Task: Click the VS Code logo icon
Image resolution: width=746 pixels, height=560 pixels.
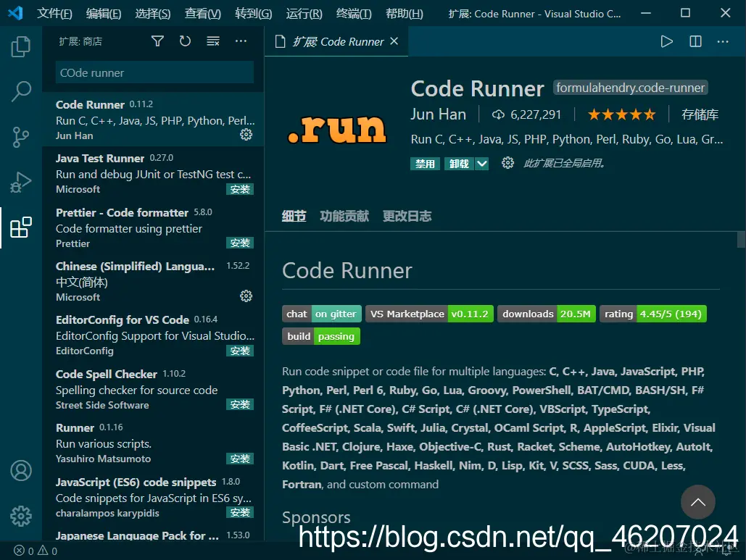Action: pos(16,13)
